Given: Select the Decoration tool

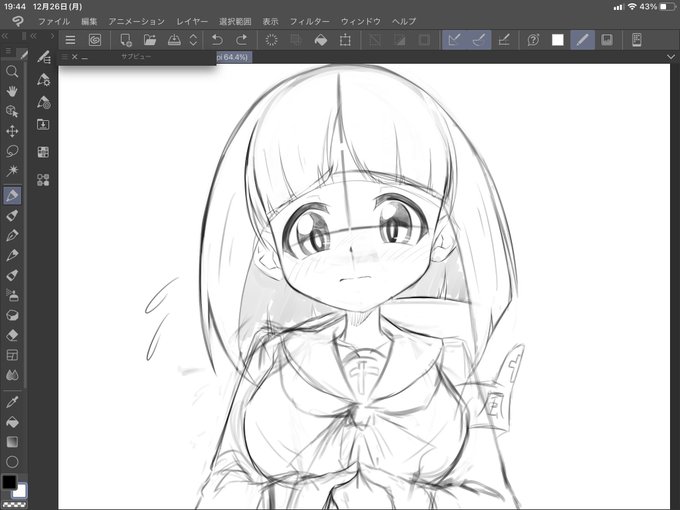Looking at the screenshot, I should (12, 316).
